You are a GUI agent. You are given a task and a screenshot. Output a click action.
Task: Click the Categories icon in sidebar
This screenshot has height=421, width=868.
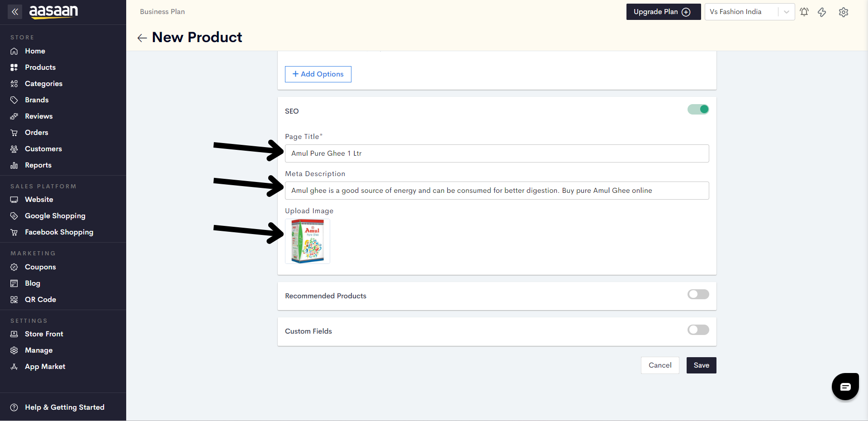tap(14, 84)
